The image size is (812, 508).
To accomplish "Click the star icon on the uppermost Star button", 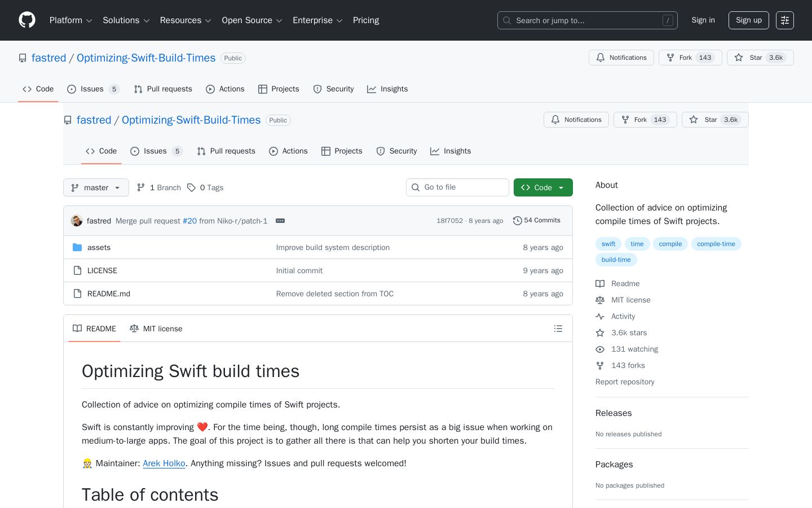I will (739, 58).
